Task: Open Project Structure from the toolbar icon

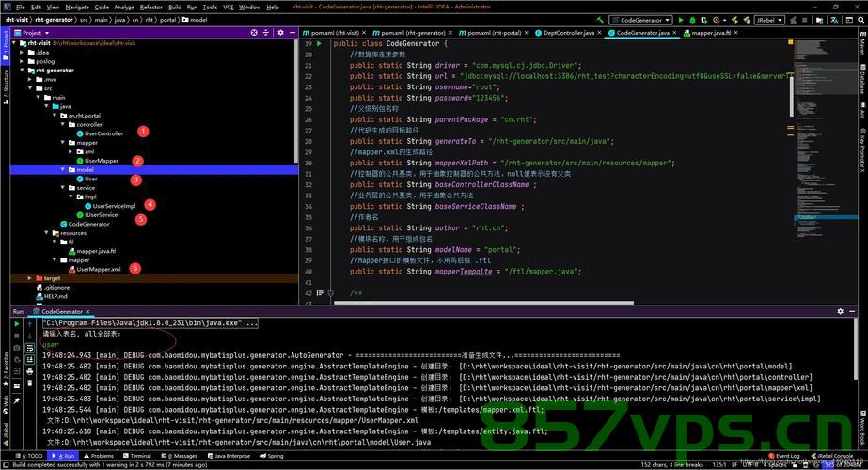Action: (x=819, y=20)
